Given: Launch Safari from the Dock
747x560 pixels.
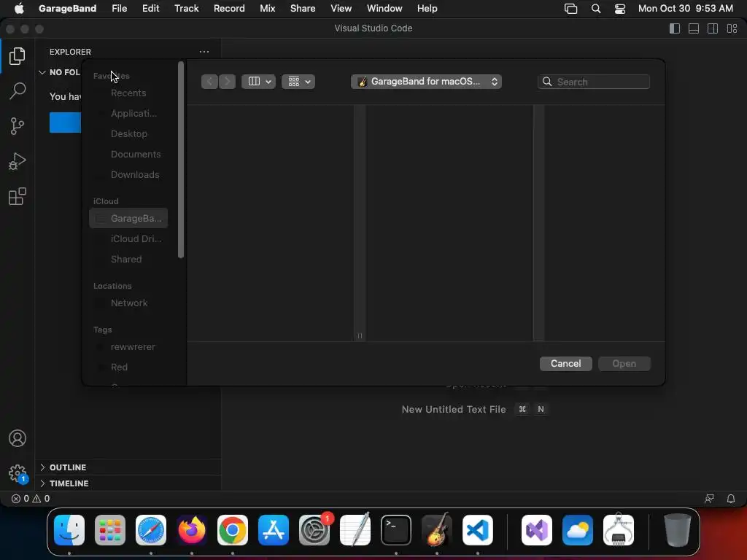Looking at the screenshot, I should [x=151, y=530].
